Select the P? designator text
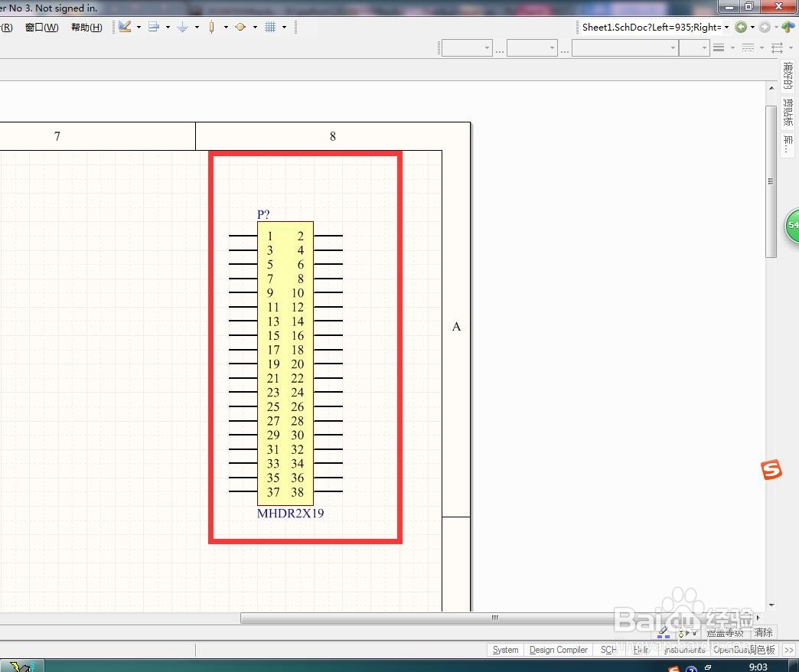Viewport: 799px width, 672px height. click(x=263, y=214)
